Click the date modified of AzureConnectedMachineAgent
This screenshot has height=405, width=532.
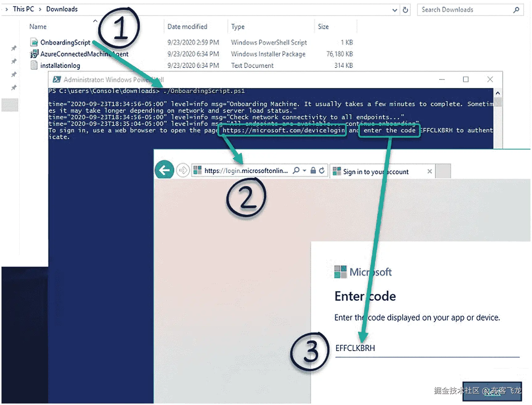coord(193,54)
